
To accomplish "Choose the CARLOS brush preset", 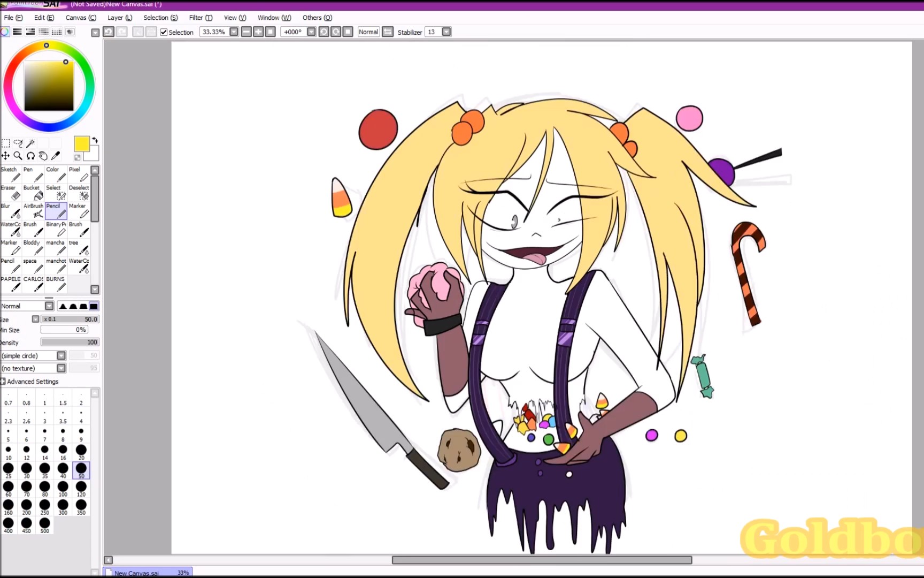I will click(34, 284).
